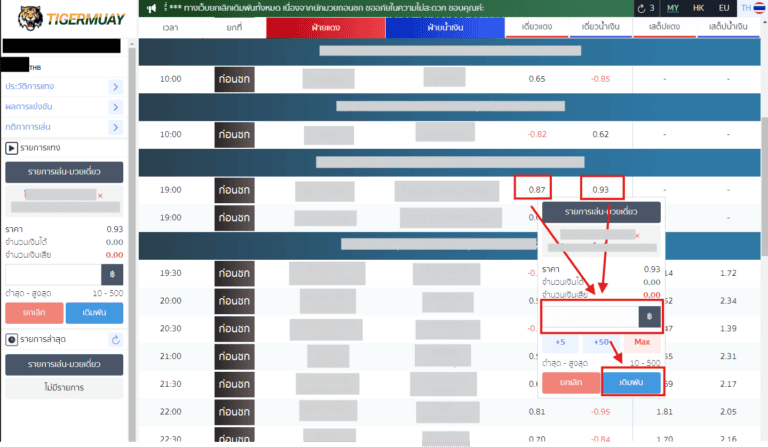Click the megaphone announcement icon
Image resolution: width=768 pixels, height=447 pixels.
tap(150, 8)
